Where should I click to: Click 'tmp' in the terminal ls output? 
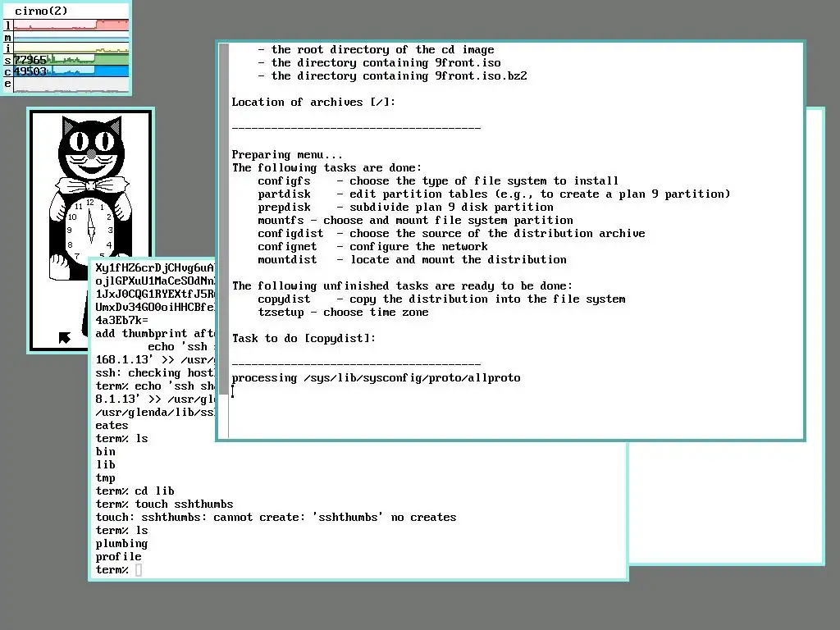106,478
